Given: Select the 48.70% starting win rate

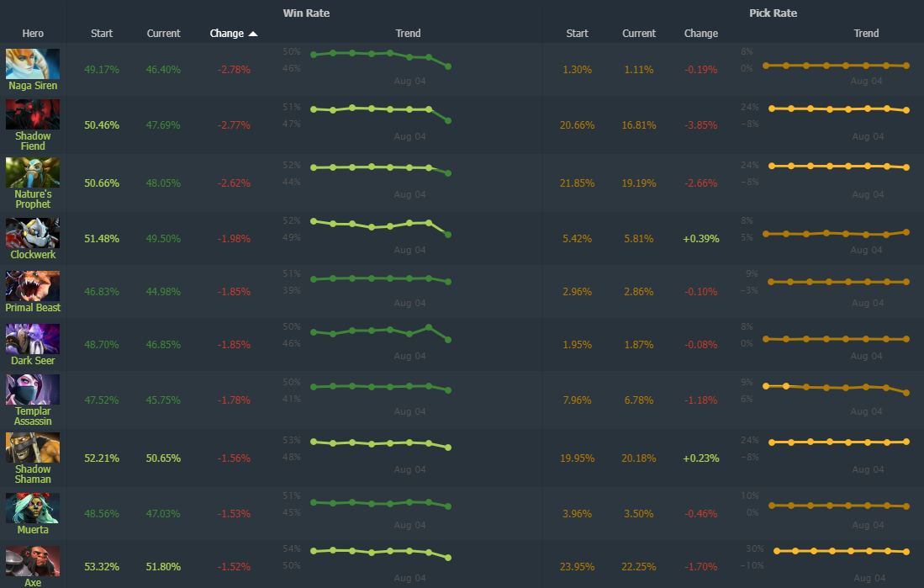Looking at the screenshot, I should pyautogui.click(x=102, y=345).
